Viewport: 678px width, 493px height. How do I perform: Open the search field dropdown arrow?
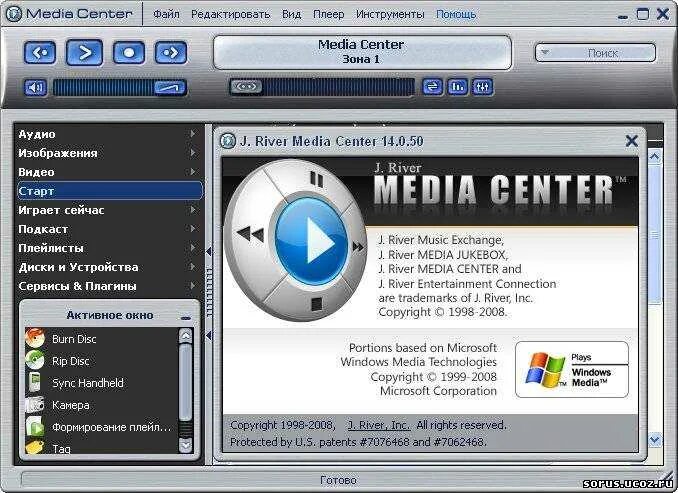(545, 52)
